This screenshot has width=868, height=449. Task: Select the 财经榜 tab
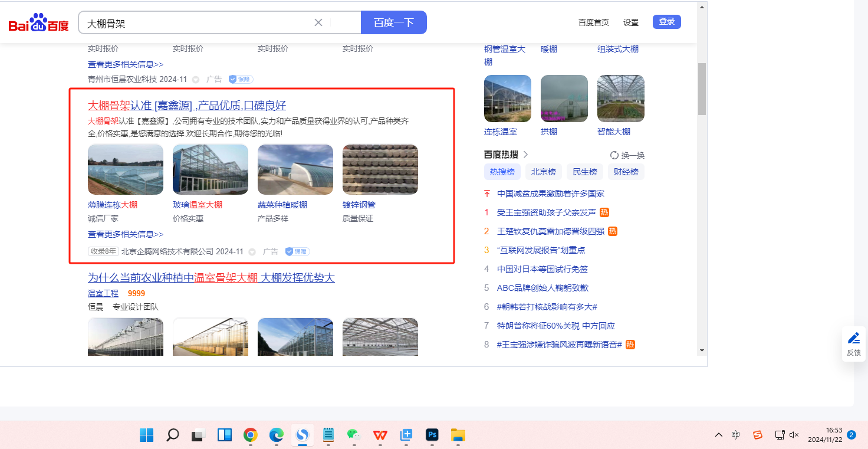point(626,172)
